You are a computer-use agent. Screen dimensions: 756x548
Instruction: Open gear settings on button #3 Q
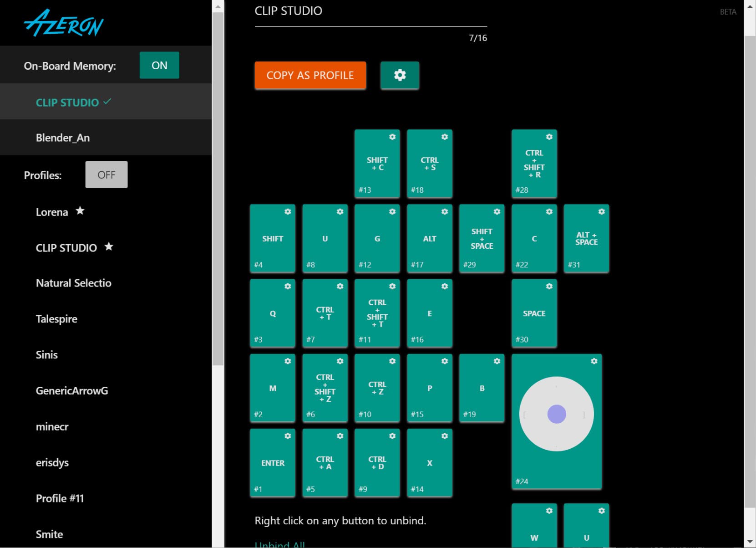288,286
